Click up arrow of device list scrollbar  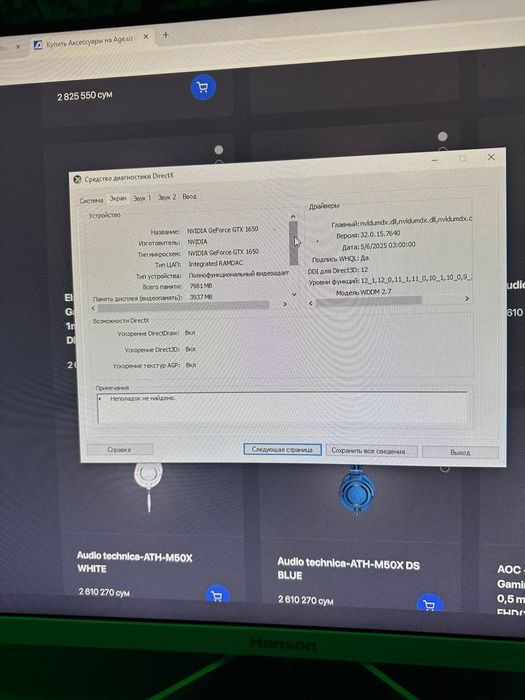pos(293,217)
